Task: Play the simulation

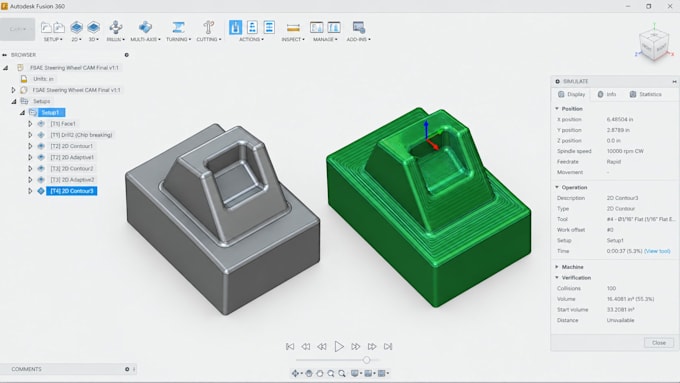Action: [x=339, y=346]
